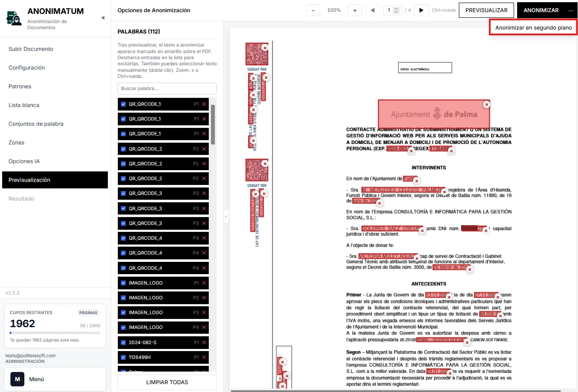The image size is (578, 392).
Task: Zoom out with the minus button
Action: pyautogui.click(x=313, y=10)
